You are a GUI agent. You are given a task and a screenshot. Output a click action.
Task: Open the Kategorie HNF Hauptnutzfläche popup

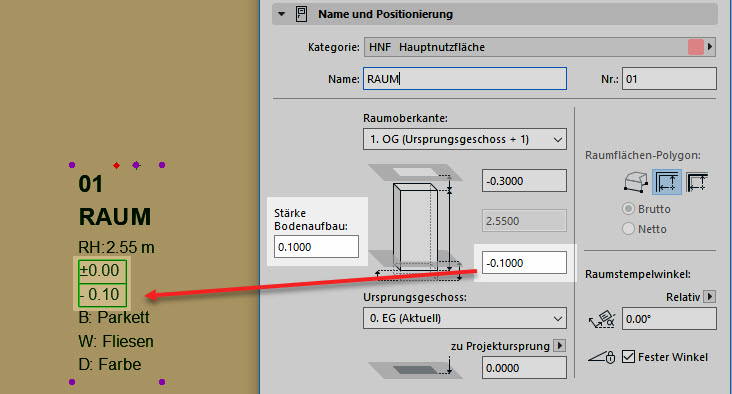click(x=540, y=47)
